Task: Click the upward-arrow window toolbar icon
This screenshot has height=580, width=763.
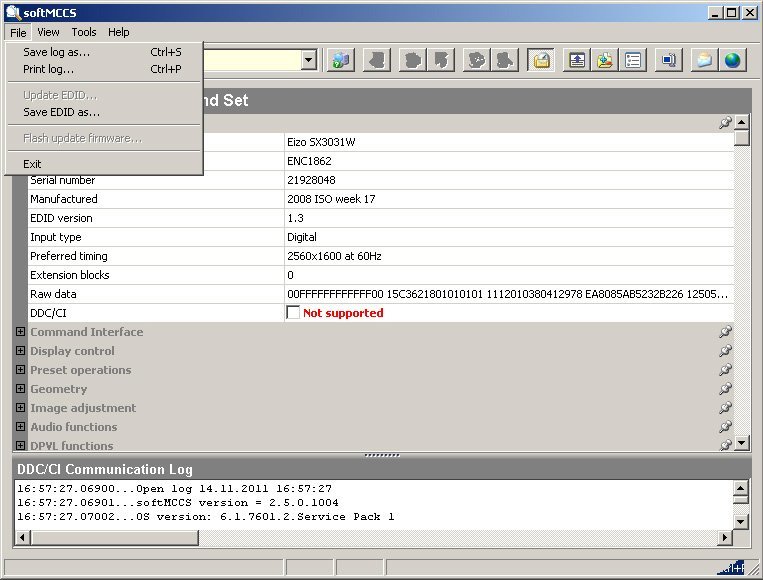Action: [x=577, y=60]
